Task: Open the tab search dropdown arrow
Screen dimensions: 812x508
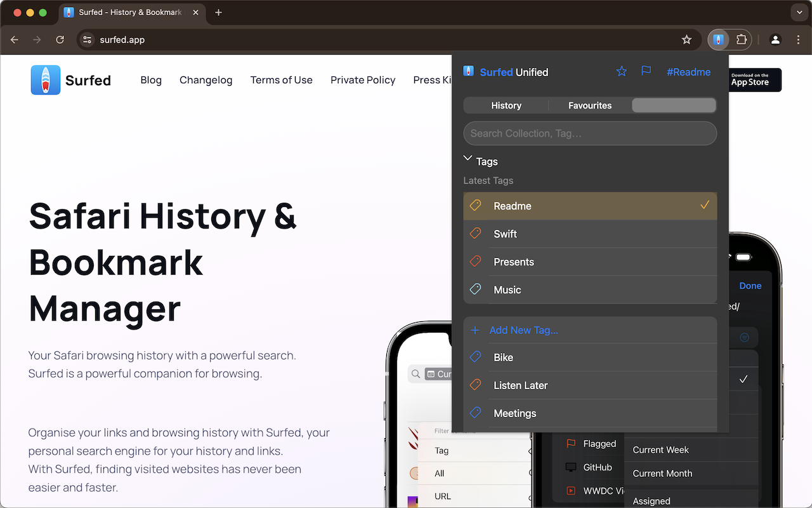Action: pos(799,12)
